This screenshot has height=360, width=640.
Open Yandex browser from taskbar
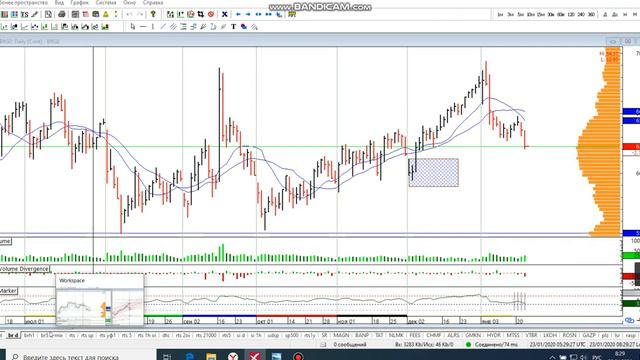pyautogui.click(x=233, y=356)
